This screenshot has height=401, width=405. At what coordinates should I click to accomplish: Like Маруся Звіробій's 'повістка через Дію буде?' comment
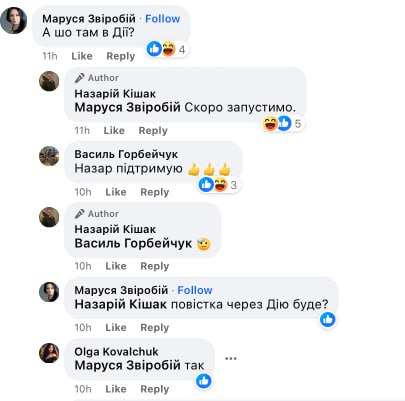[x=116, y=327]
